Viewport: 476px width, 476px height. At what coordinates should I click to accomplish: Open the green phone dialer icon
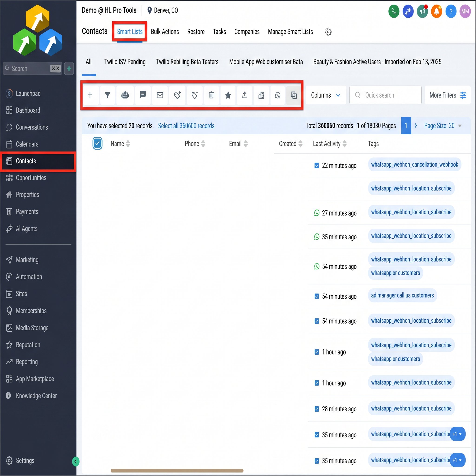coord(394,11)
